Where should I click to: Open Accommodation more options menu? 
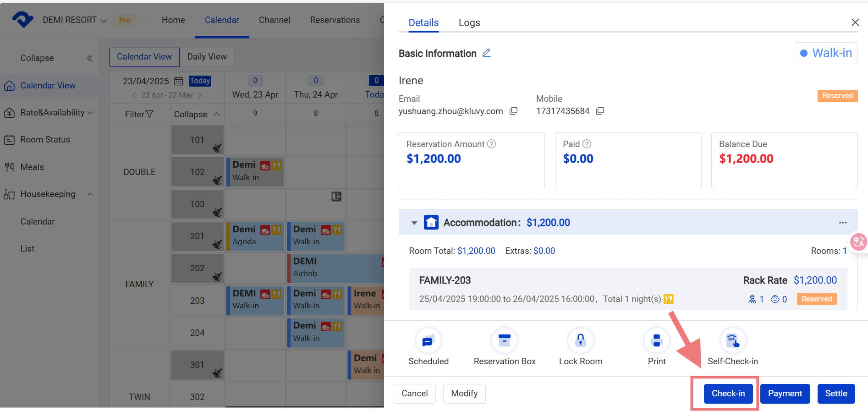click(x=843, y=223)
